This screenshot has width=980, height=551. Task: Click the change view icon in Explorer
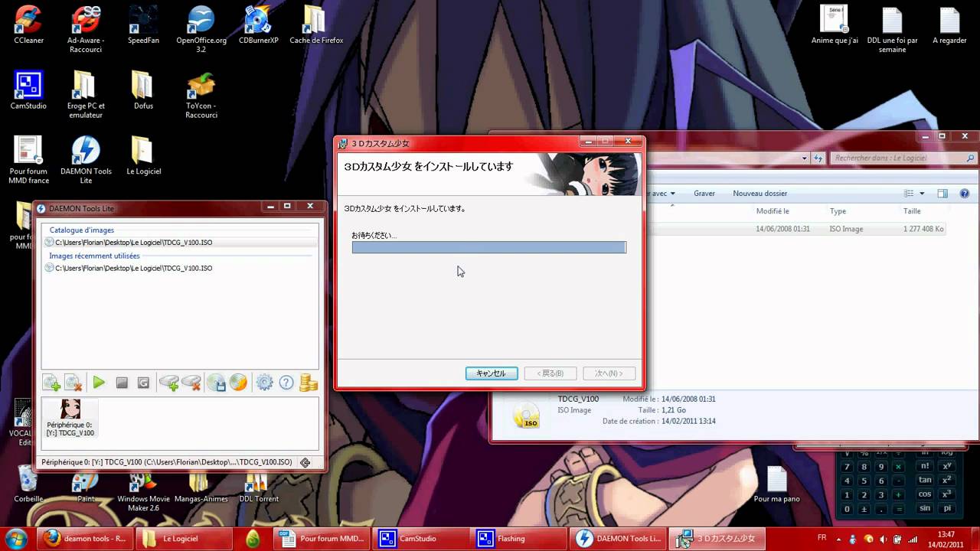(909, 194)
